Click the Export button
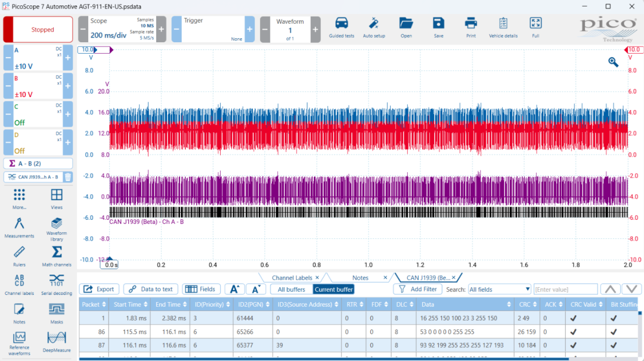Image resolution: width=644 pixels, height=361 pixels. click(99, 289)
